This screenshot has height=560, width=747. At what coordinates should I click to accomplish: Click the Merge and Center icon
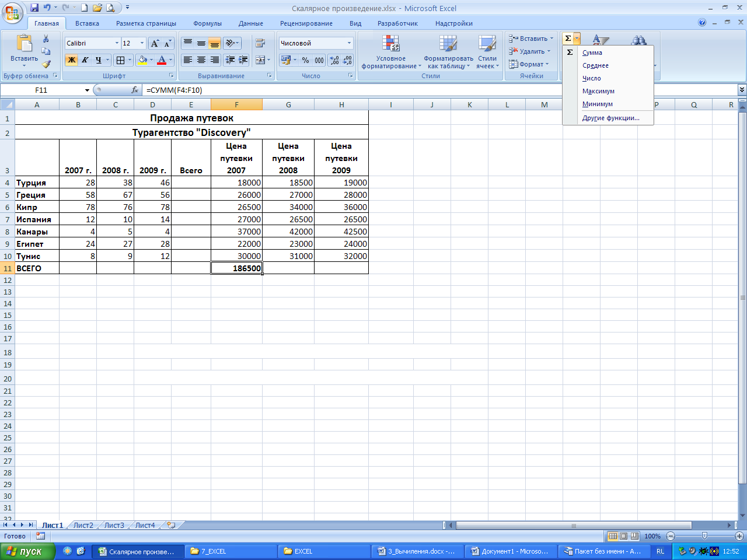pyautogui.click(x=260, y=60)
